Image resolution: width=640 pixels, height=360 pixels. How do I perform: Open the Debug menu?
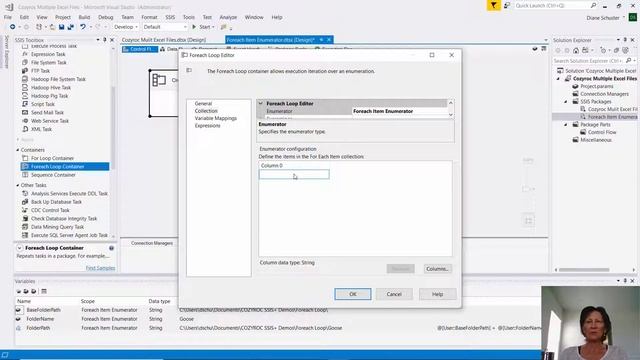pos(105,17)
